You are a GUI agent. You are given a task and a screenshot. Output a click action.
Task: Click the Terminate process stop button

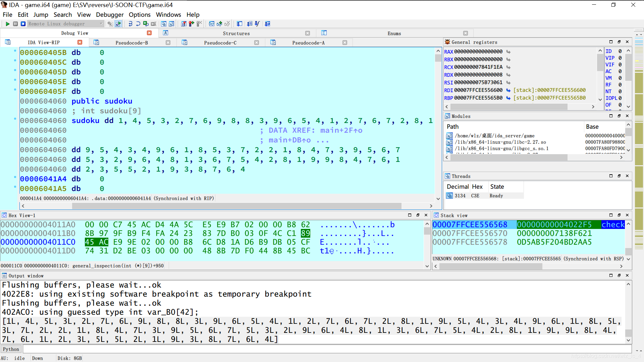pos(23,24)
